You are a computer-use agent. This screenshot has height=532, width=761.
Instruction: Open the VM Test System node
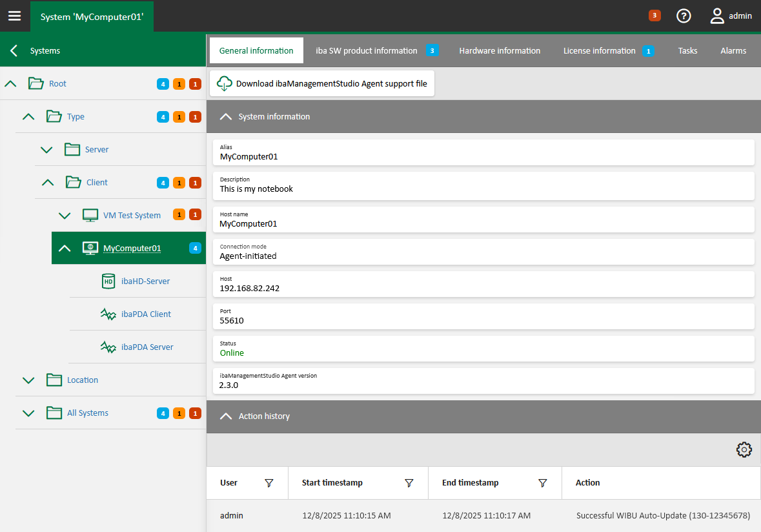coord(132,216)
